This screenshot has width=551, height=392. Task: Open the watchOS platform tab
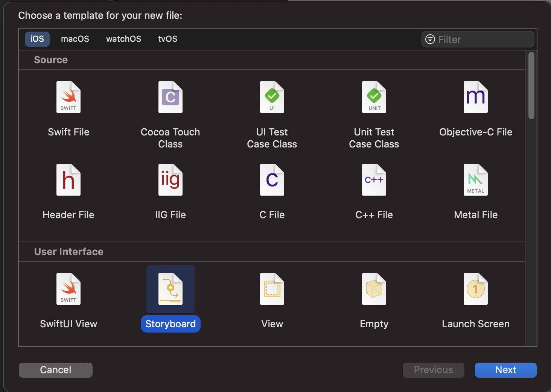(124, 39)
